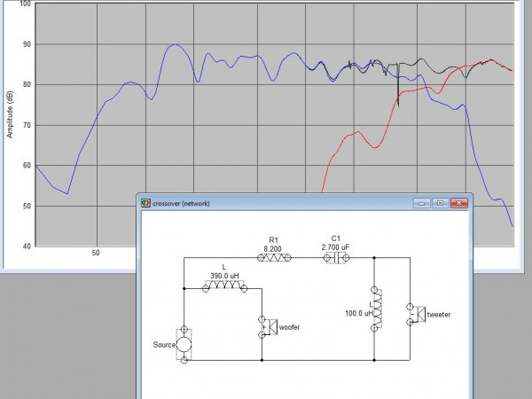Screen dimensions: 532x399
Task: Select the tweeter driver symbol
Action: [412, 314]
